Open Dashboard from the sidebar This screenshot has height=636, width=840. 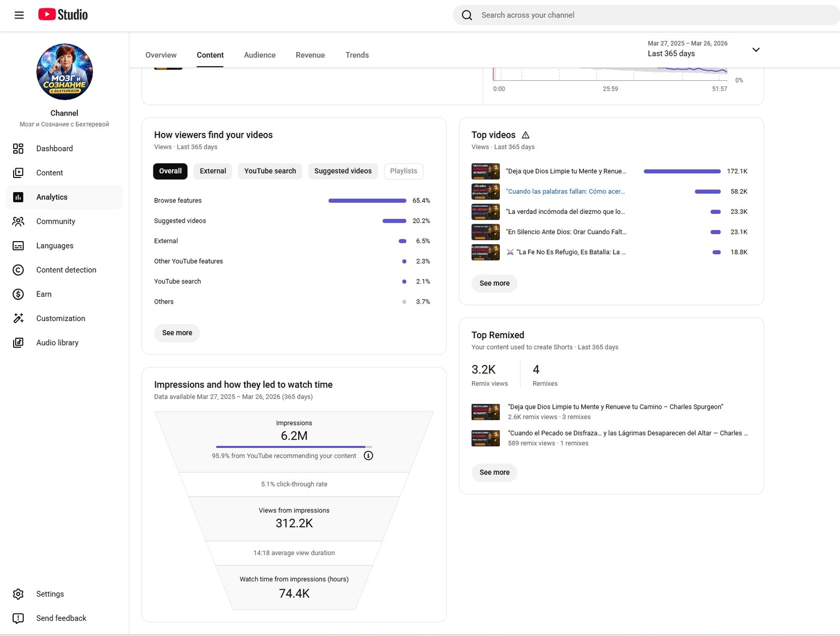point(54,149)
